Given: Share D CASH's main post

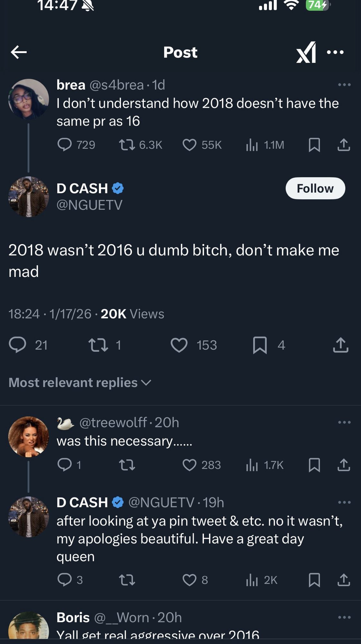Looking at the screenshot, I should click(341, 345).
